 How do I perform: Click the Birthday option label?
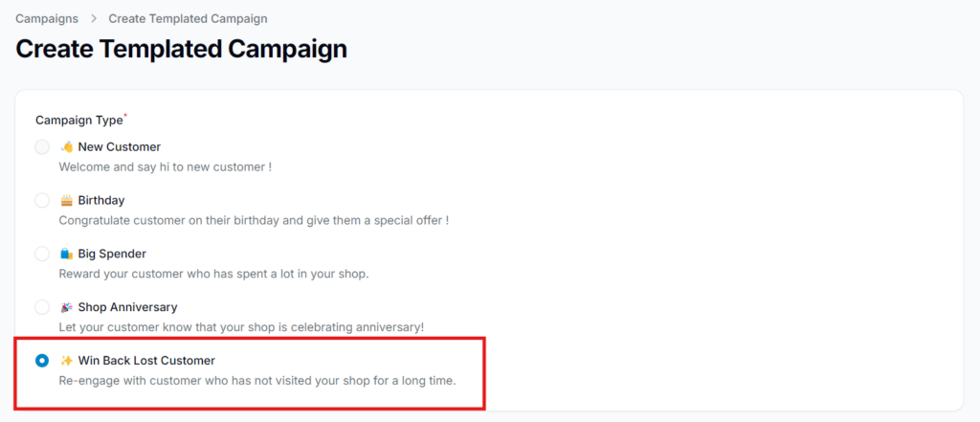101,201
